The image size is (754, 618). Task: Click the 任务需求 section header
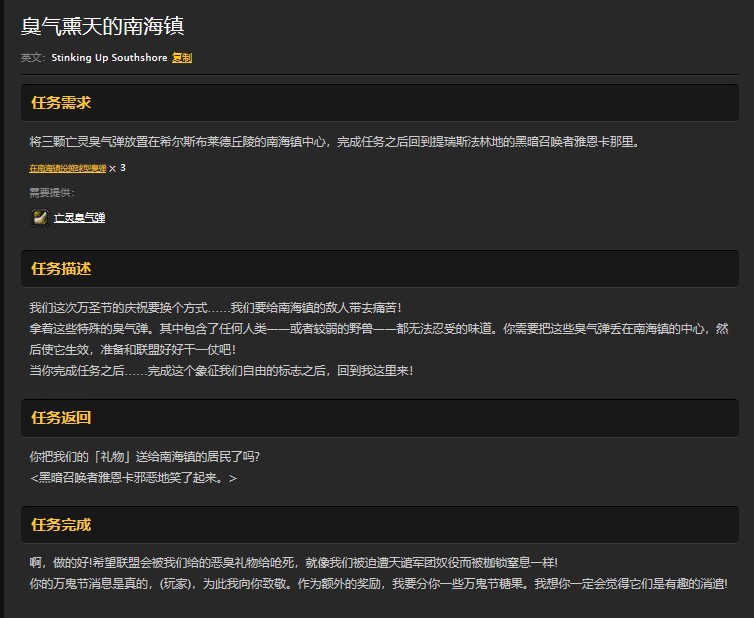(x=61, y=103)
